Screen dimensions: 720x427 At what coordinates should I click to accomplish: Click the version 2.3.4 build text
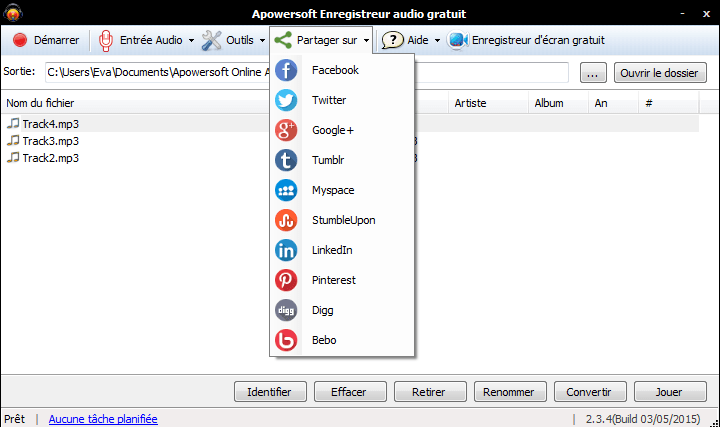pos(643,419)
